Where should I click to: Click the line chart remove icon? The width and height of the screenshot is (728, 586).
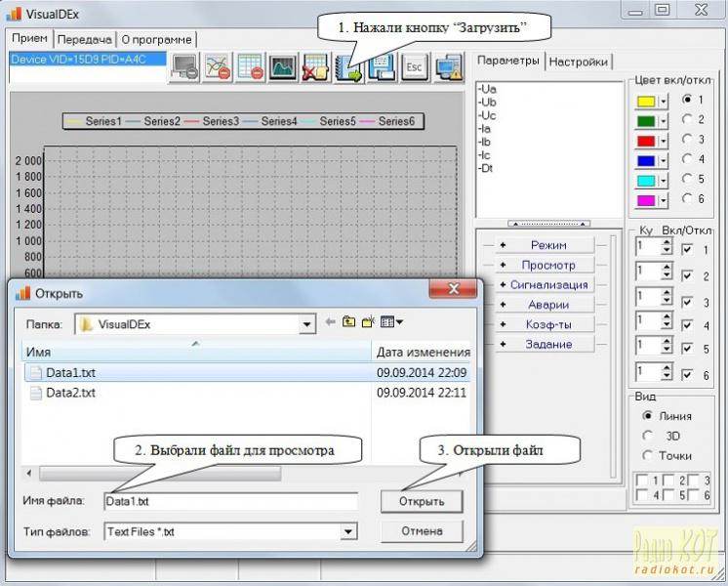[216, 66]
